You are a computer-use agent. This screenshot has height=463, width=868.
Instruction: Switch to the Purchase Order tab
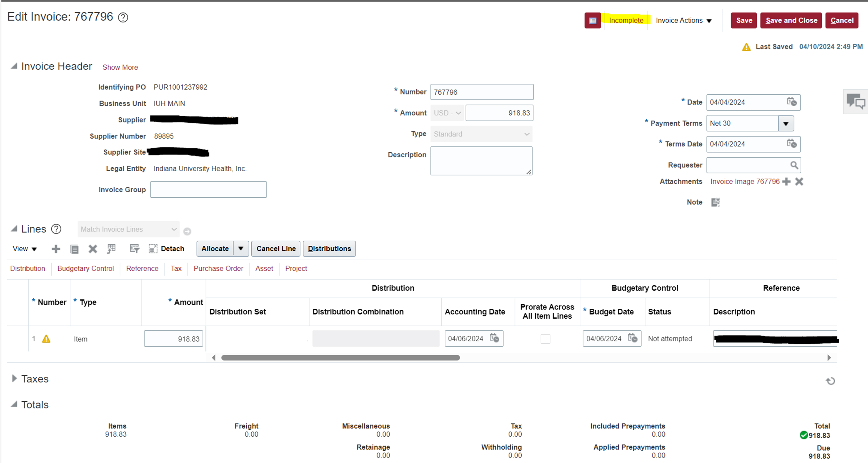click(x=218, y=268)
